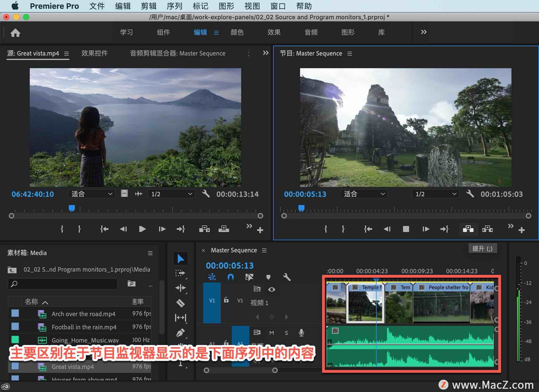Open Source monitor wrench settings

(x=206, y=194)
